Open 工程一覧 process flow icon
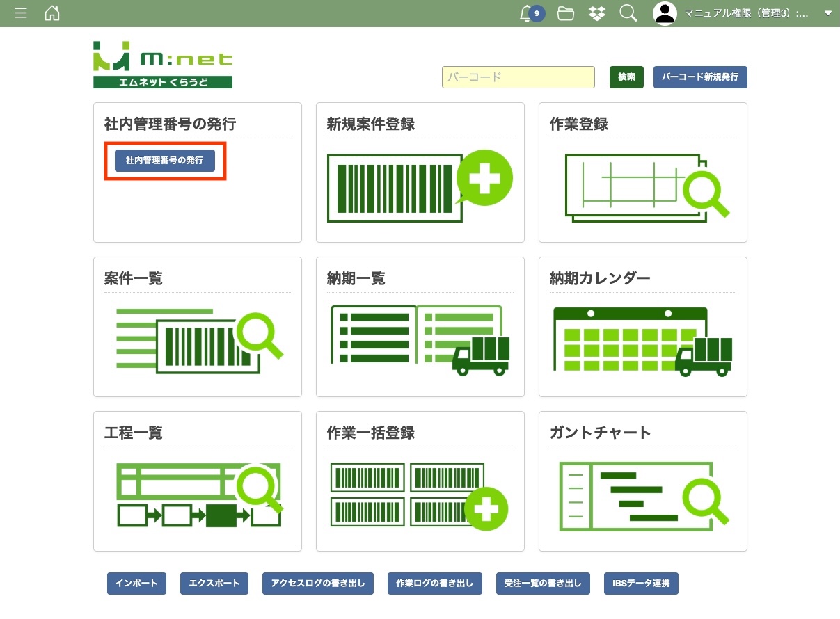Viewport: 840px width, 619px height. click(198, 495)
